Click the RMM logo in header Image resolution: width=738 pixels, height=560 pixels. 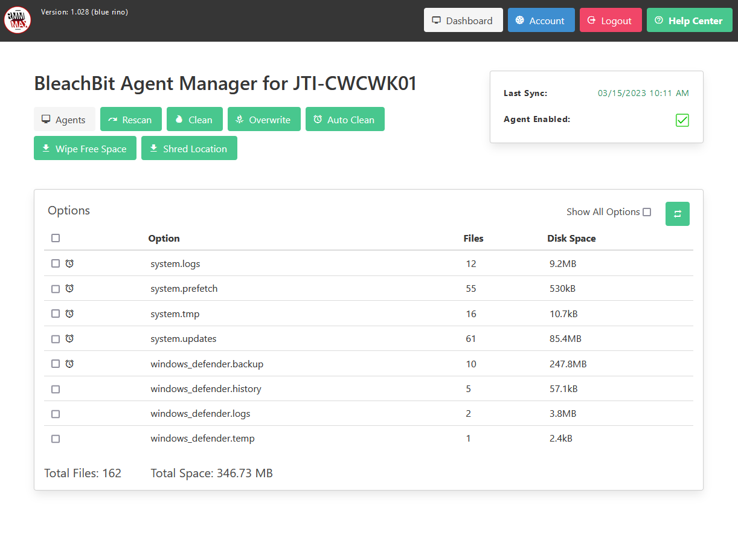pos(18,21)
